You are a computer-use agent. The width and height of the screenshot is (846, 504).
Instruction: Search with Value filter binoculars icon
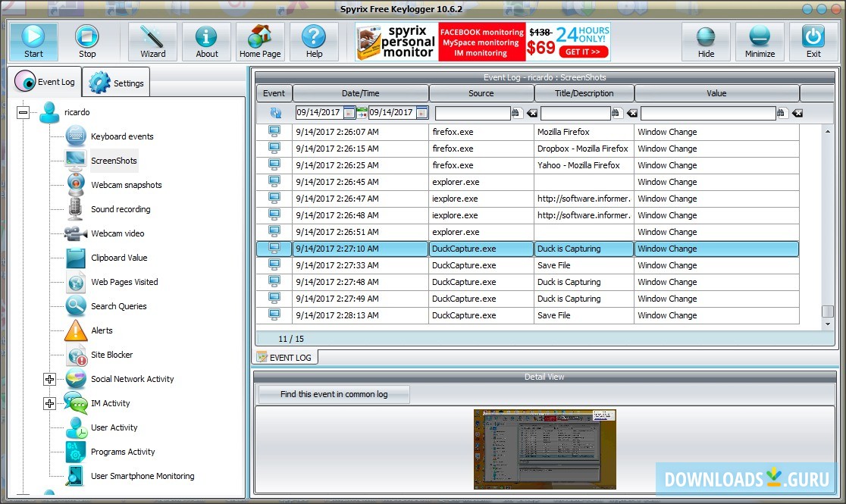[782, 113]
